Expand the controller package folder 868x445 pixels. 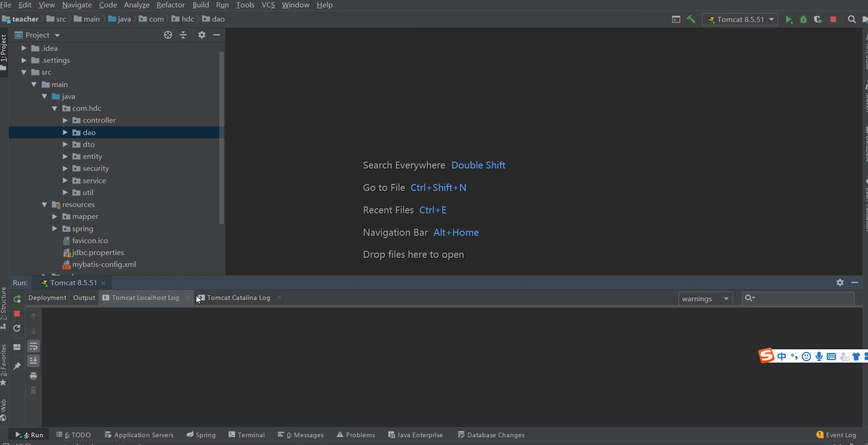click(x=65, y=120)
